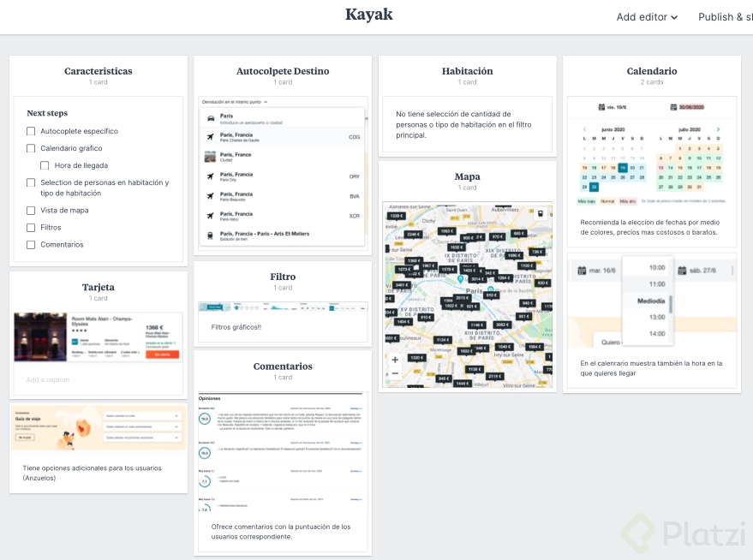Click the Opiniones heading in comments card
This screenshot has width=753, height=560.
(x=209, y=398)
